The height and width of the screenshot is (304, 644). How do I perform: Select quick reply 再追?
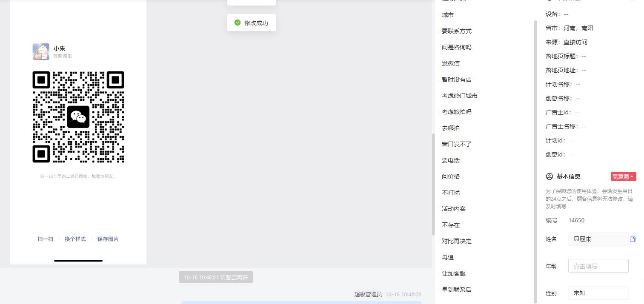(x=448, y=257)
